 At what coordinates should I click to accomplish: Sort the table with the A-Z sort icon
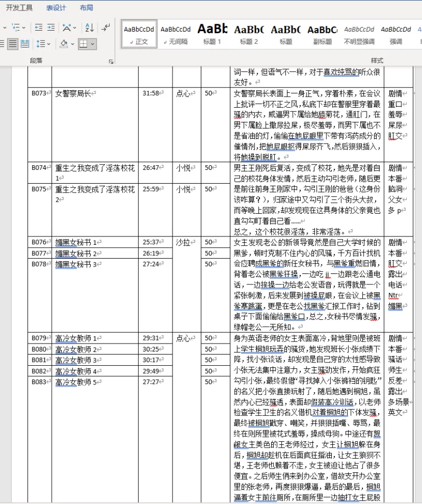(x=89, y=27)
